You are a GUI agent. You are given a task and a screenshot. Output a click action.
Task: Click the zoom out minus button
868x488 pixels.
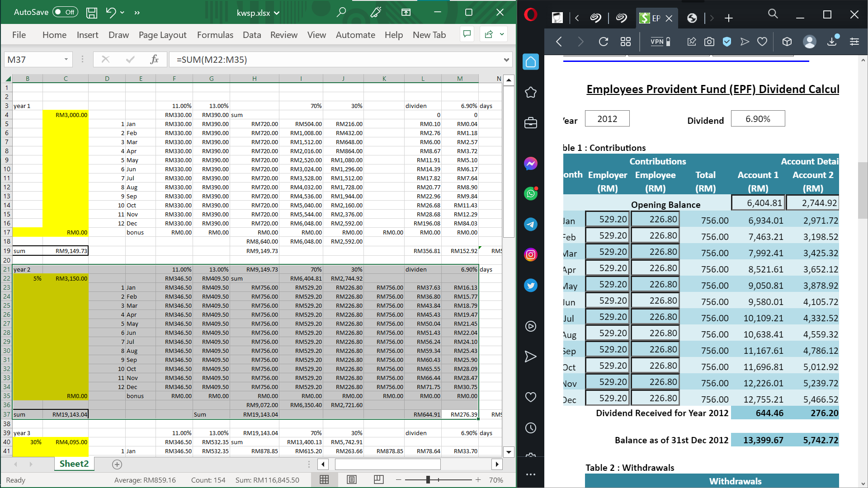coord(398,479)
